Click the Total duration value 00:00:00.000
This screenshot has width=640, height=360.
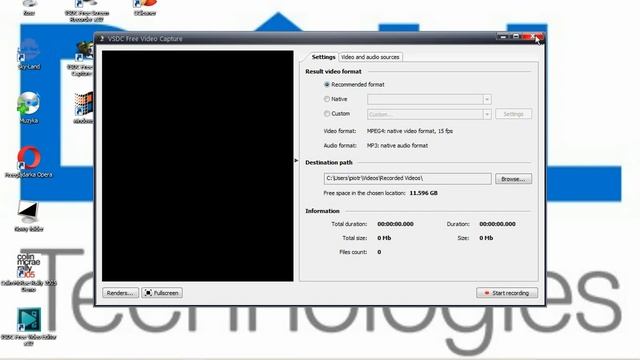pyautogui.click(x=395, y=224)
